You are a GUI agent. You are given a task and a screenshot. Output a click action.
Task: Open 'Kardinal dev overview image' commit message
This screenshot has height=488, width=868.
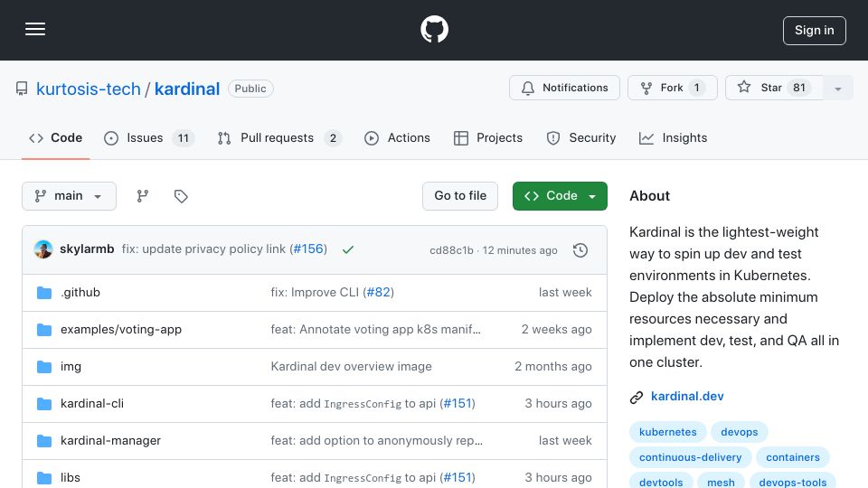(x=351, y=366)
